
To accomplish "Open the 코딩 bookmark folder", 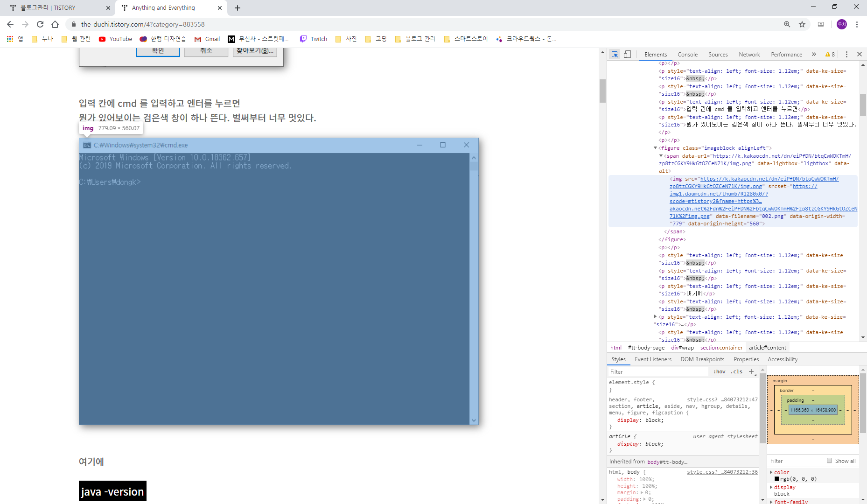I will click(376, 39).
